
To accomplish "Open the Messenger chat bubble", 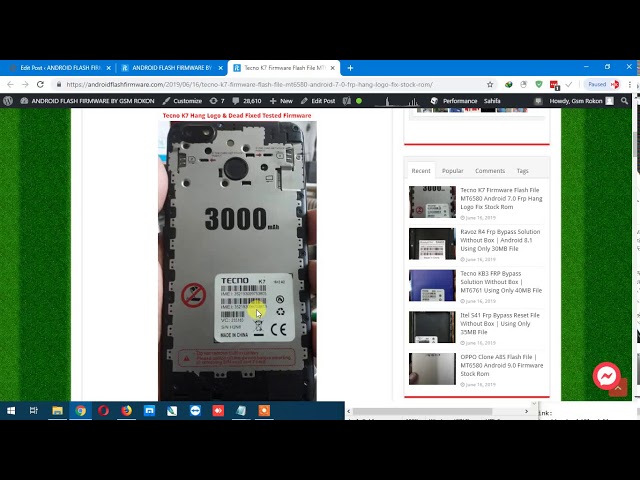I will (607, 376).
